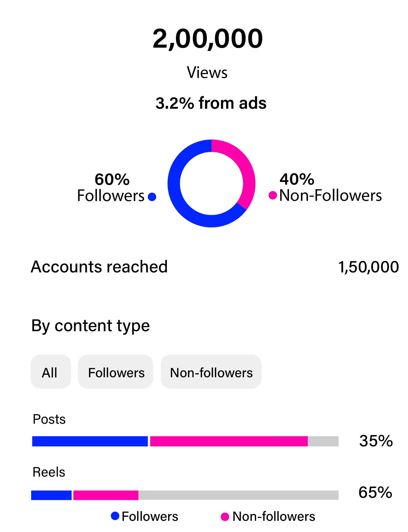Click the Reels content type label
Screen dimensions: 408x532
point(49,472)
